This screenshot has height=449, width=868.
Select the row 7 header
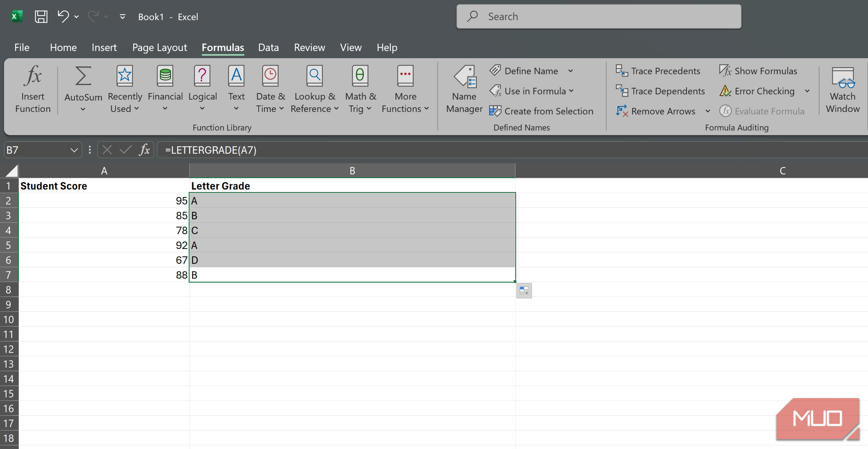9,275
